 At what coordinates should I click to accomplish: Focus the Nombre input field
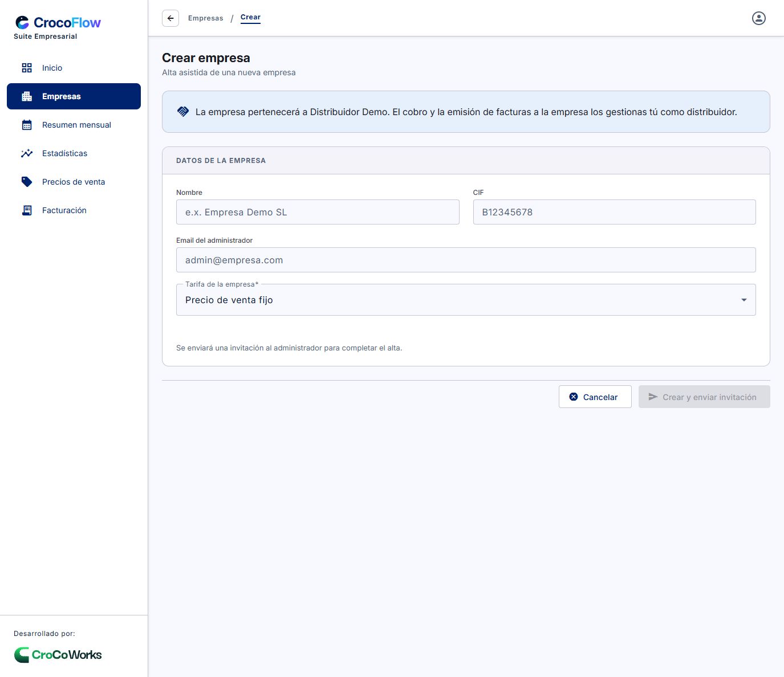(318, 212)
